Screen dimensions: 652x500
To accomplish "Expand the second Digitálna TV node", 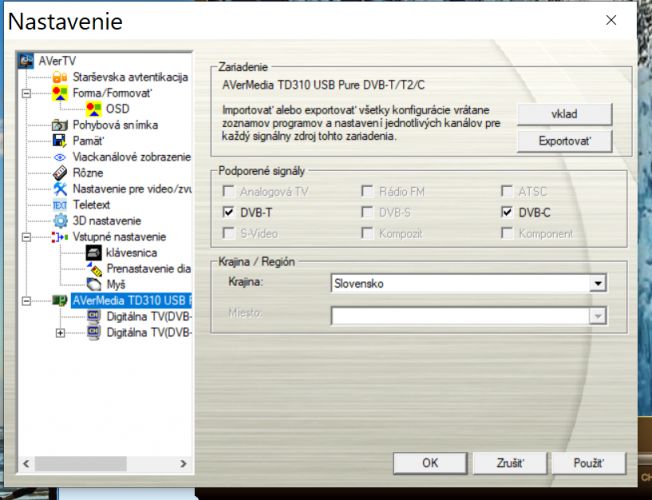I will (60, 333).
